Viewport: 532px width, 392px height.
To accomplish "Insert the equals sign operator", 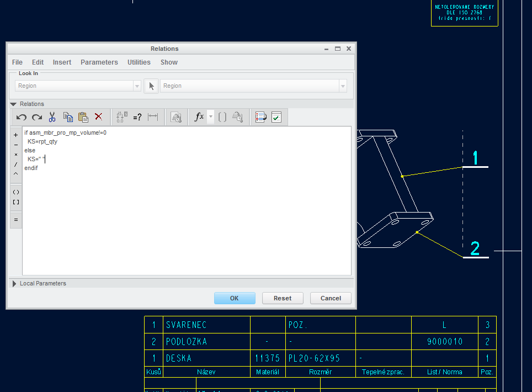I will (15, 220).
